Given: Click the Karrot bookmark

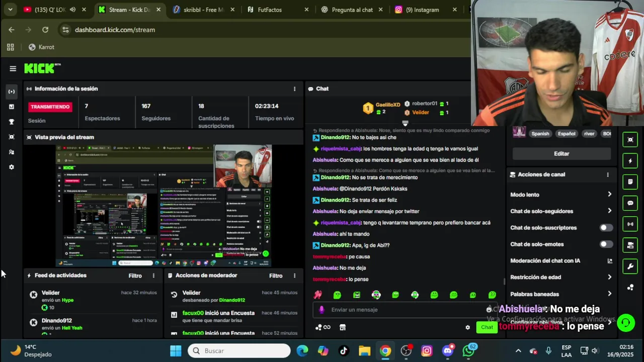Looking at the screenshot, I should (41, 47).
